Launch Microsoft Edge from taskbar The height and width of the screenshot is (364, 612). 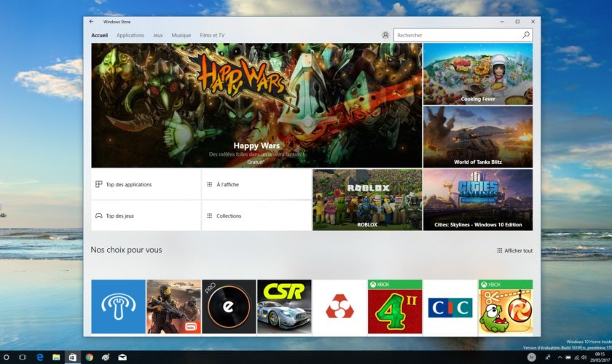point(39,357)
